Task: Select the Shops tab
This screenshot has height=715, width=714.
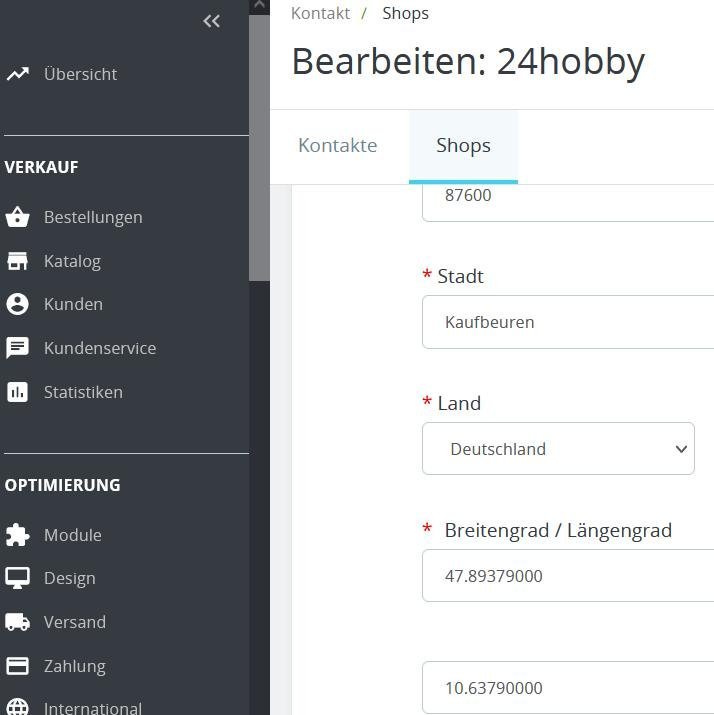Action: pyautogui.click(x=463, y=145)
